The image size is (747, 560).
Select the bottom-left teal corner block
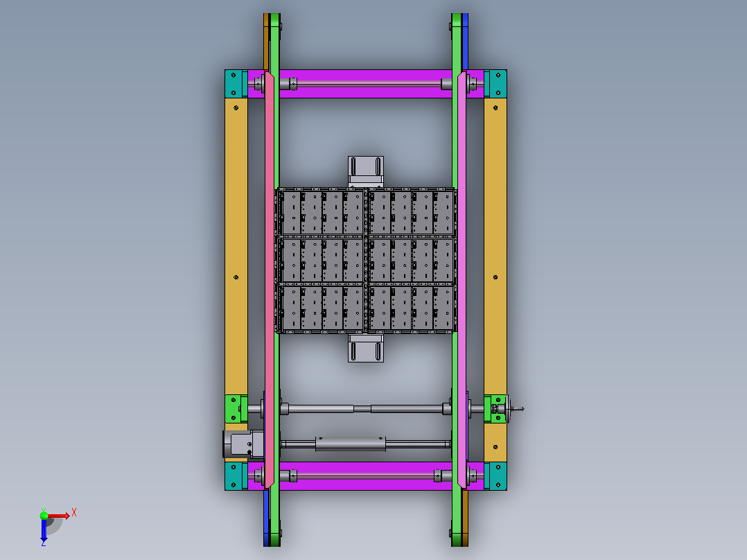[x=236, y=475]
